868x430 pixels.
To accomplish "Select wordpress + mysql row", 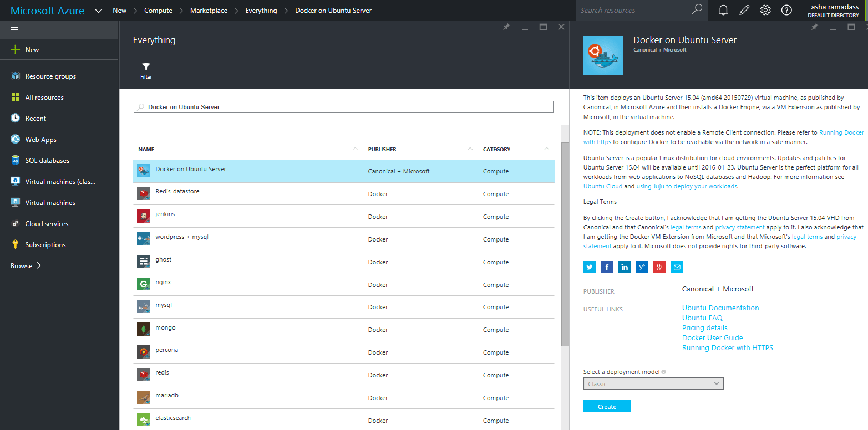I will pyautogui.click(x=344, y=239).
